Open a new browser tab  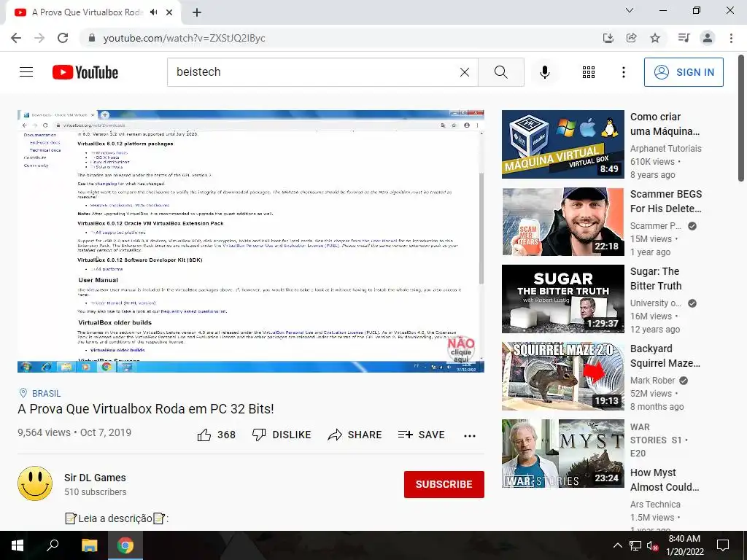click(x=197, y=13)
